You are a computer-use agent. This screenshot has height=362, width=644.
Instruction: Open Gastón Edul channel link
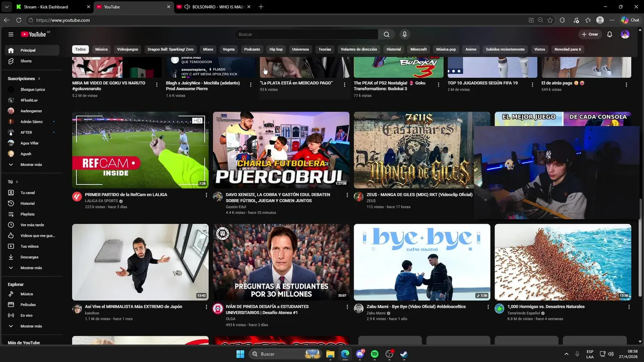click(x=236, y=207)
